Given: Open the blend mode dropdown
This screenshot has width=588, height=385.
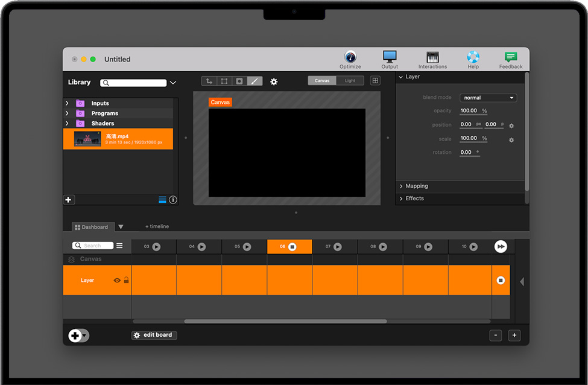Looking at the screenshot, I should pos(488,98).
